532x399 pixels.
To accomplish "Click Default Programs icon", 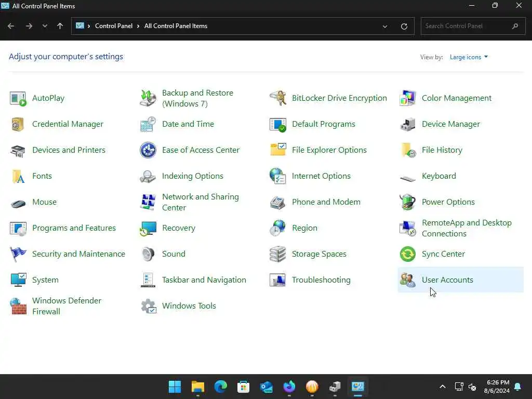I will coord(278,124).
